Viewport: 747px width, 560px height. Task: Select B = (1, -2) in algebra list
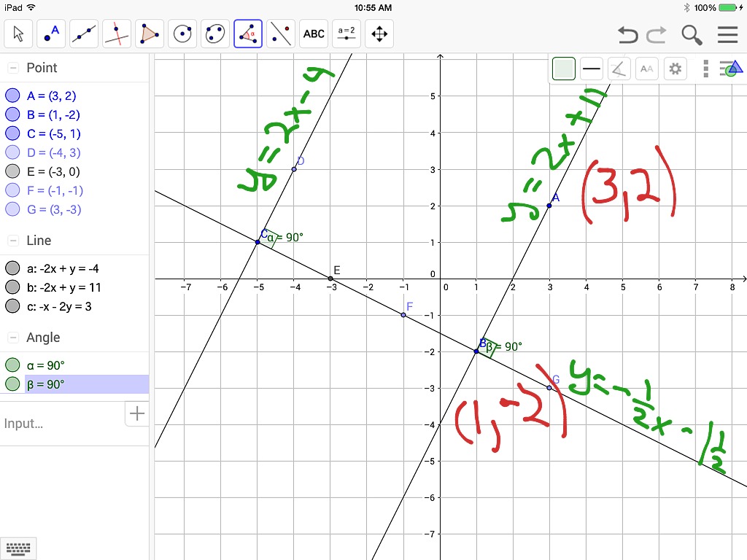(53, 114)
